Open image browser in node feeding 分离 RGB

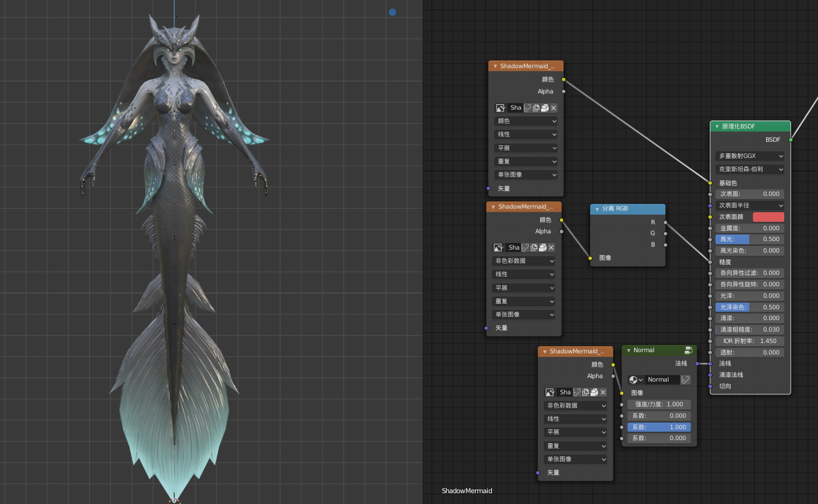click(x=498, y=248)
